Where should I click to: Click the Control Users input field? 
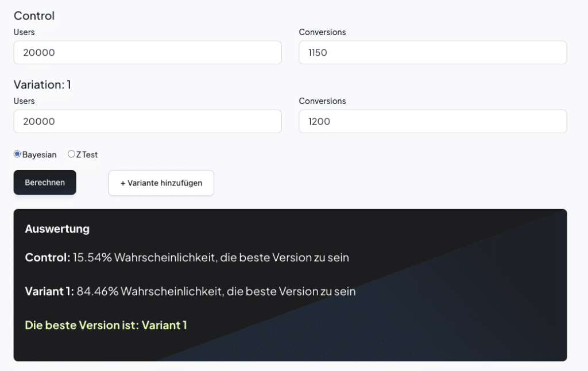pos(148,52)
